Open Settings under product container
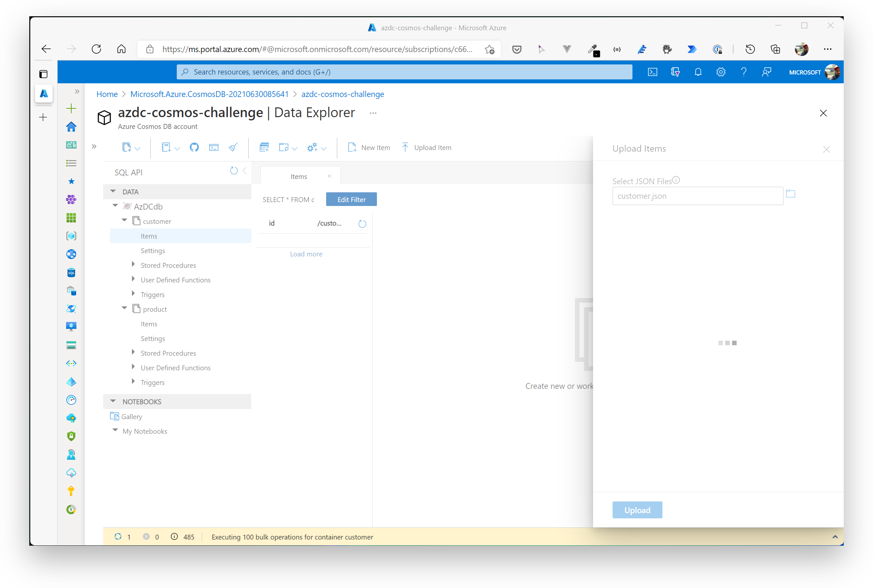This screenshot has height=588, width=873. [153, 338]
